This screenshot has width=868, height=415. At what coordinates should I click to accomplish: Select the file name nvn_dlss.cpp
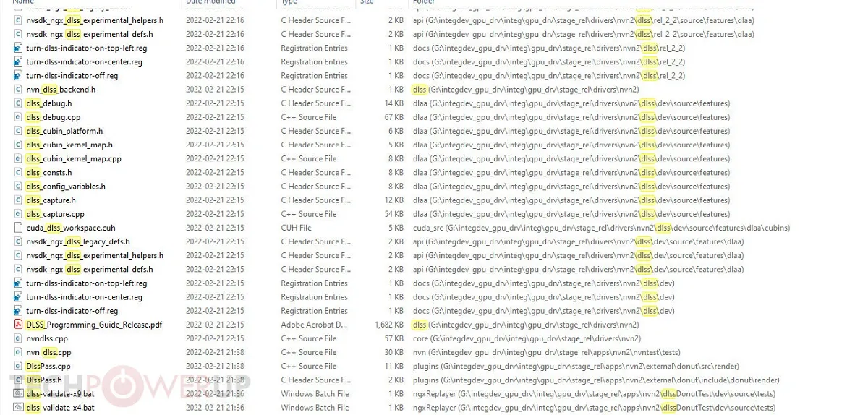[x=48, y=352]
